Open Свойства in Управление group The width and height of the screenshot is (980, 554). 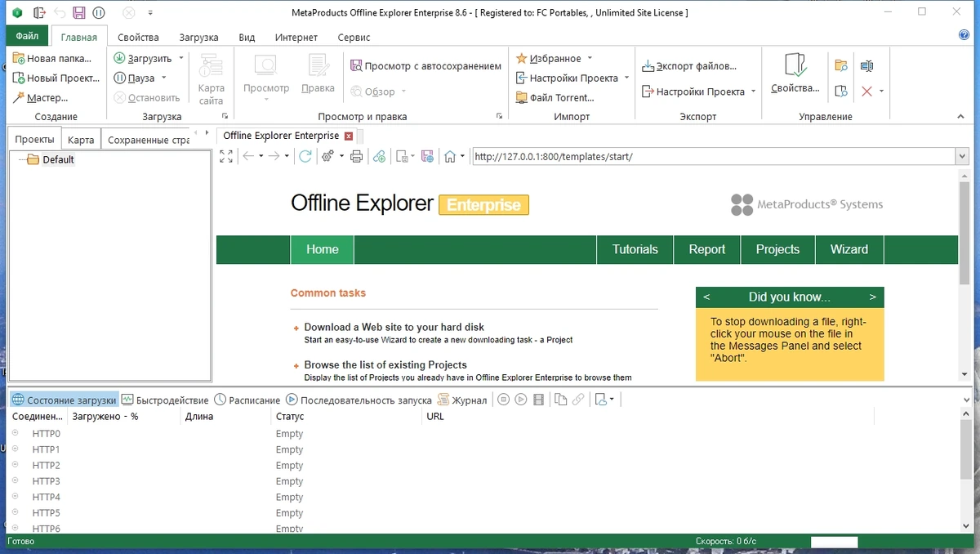point(795,74)
